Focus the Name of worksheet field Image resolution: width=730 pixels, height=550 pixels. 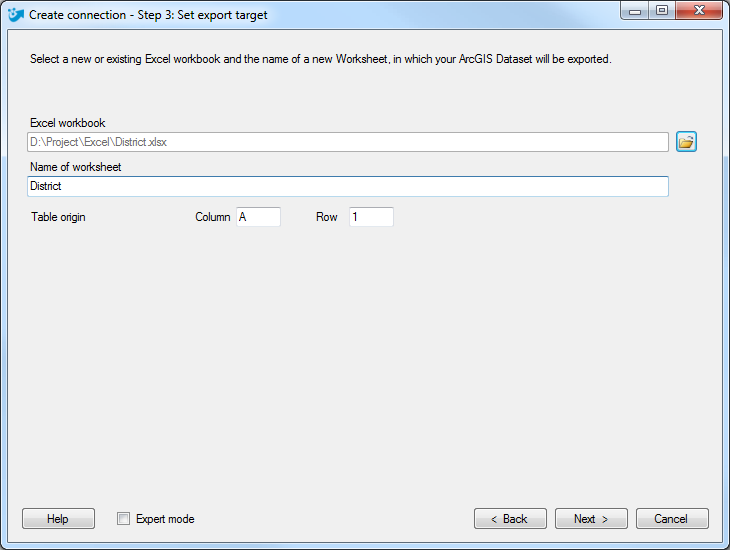(x=348, y=186)
